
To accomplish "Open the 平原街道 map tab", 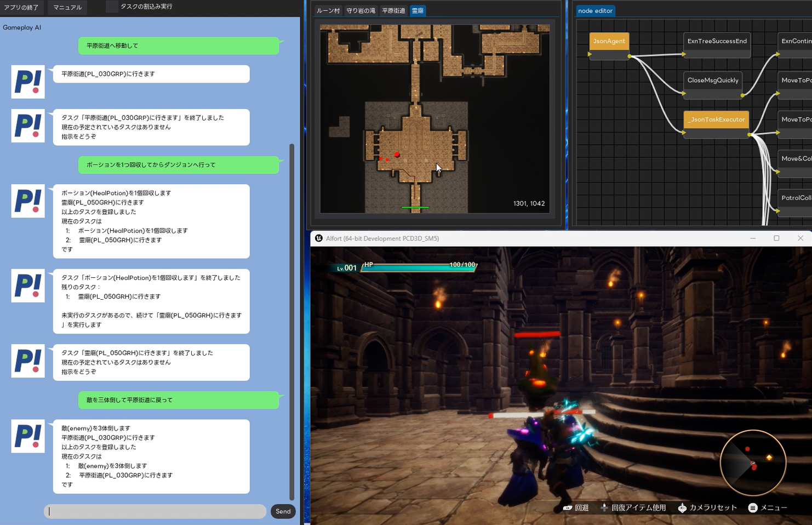I will 393,11.
